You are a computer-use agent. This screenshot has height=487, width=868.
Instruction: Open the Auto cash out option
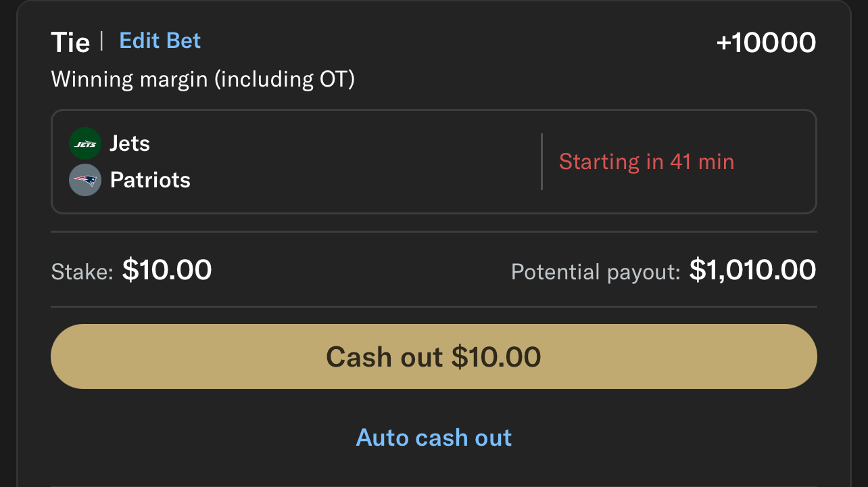433,438
